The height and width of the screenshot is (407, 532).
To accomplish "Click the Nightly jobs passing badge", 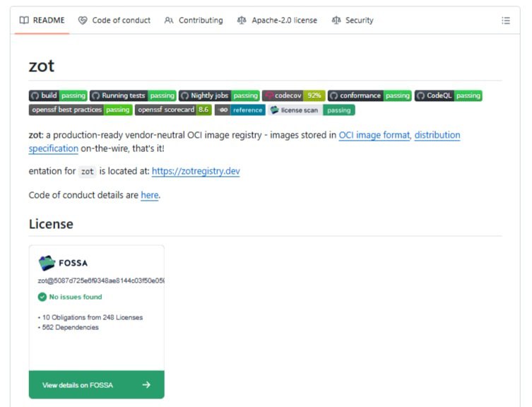I will [x=219, y=95].
